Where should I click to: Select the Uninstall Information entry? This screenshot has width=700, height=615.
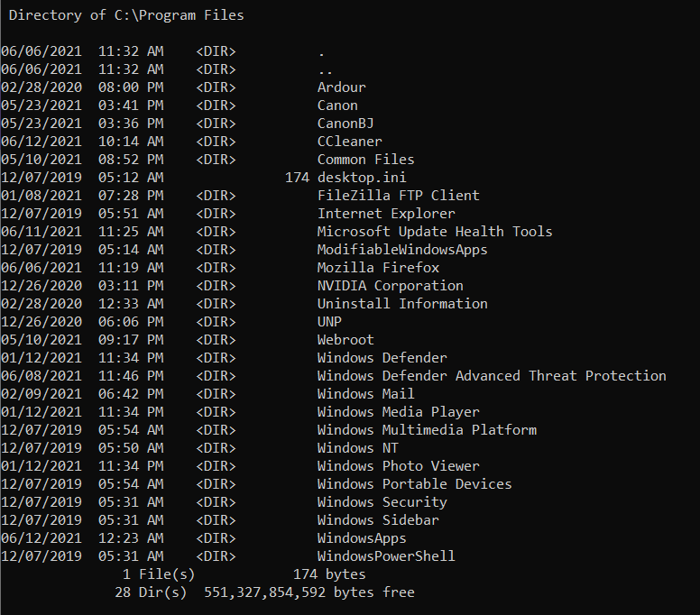(x=401, y=304)
